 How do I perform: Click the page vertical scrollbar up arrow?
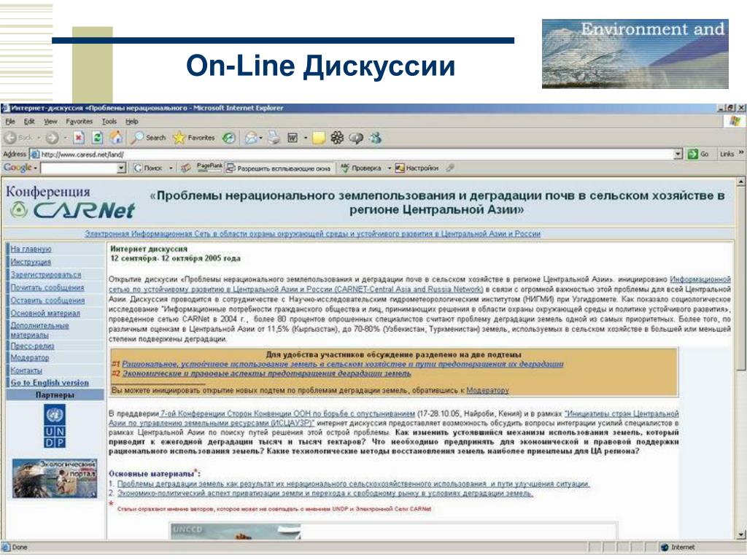point(741,182)
